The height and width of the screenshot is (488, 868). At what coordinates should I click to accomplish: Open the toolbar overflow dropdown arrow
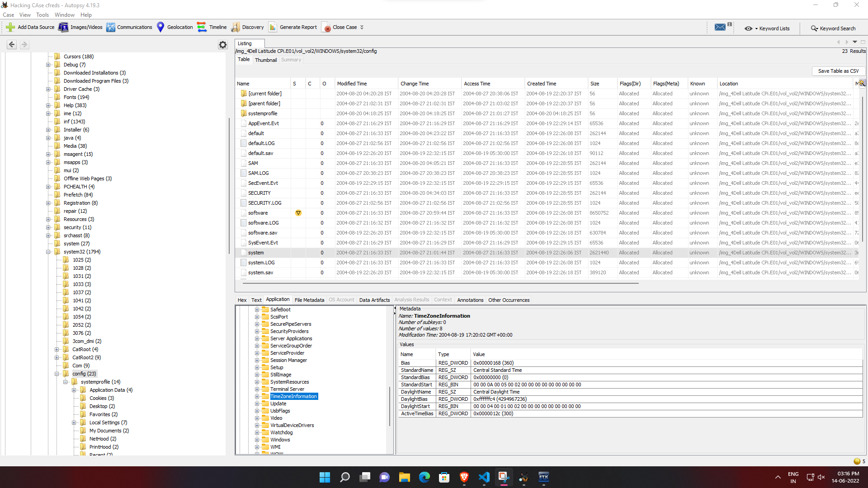pyautogui.click(x=362, y=27)
